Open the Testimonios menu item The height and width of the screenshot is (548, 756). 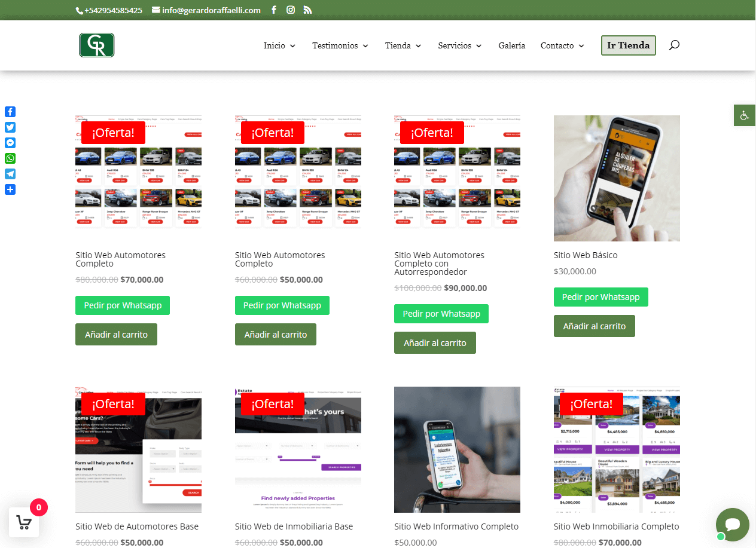335,45
